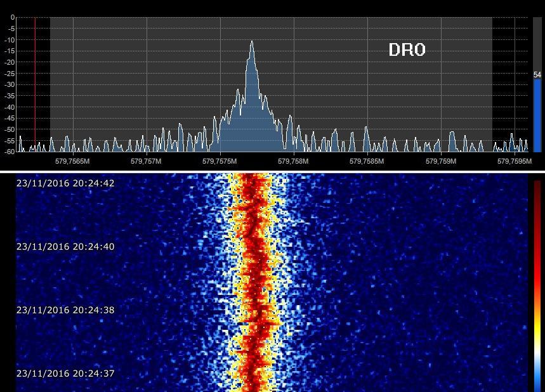Click the 20:24:38 waterfall timestamp
The width and height of the screenshot is (545, 392).
[x=65, y=310]
